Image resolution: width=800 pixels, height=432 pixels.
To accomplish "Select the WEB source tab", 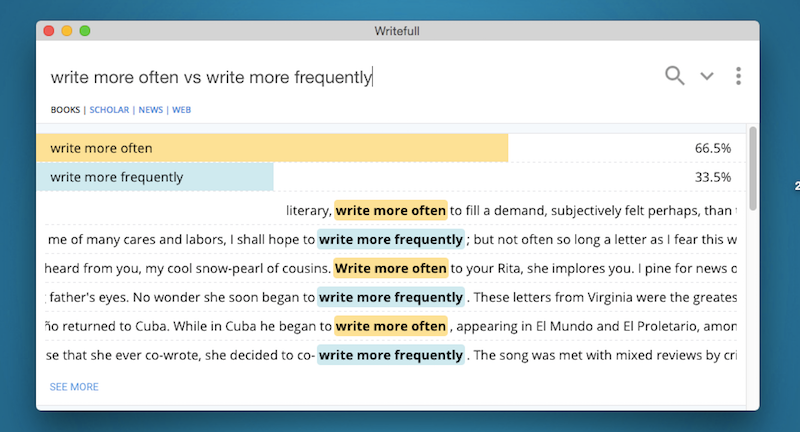I will coord(181,110).
